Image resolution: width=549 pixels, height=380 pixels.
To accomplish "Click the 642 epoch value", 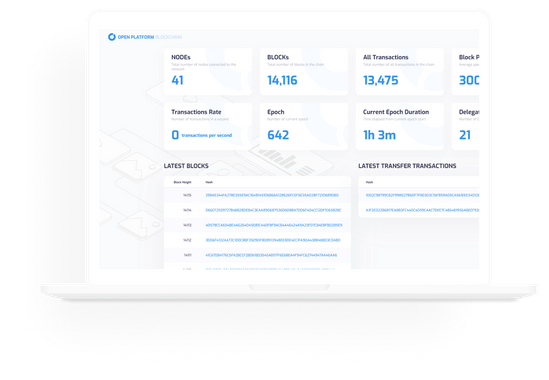I will coord(278,135).
